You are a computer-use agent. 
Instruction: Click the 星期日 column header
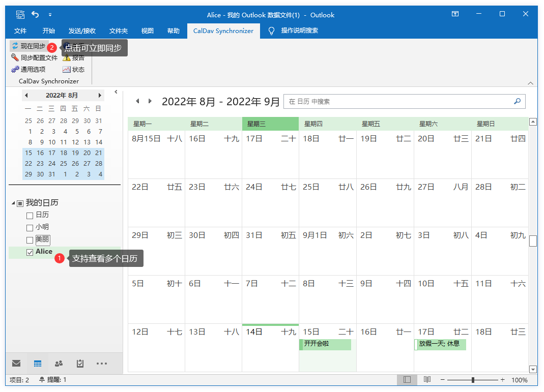click(500, 124)
